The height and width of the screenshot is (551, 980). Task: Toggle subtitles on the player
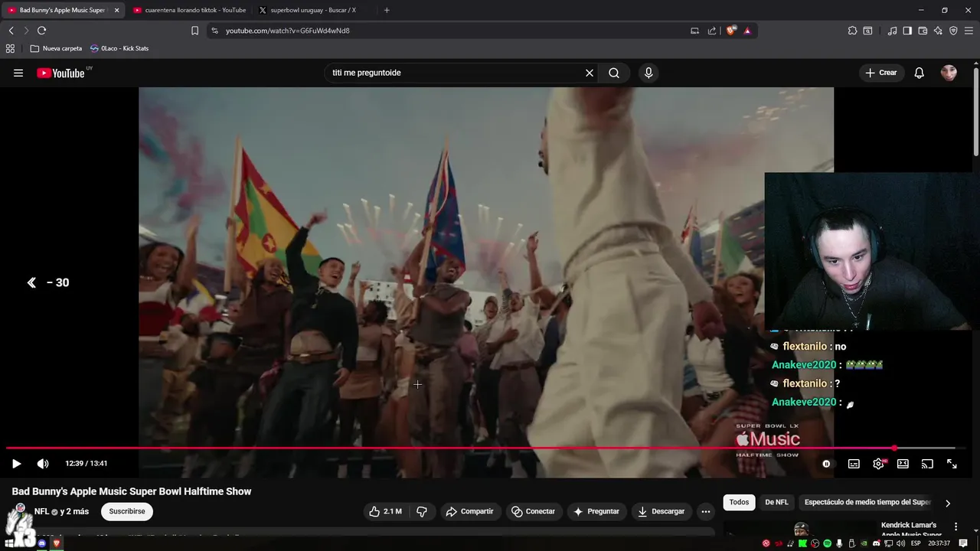pyautogui.click(x=854, y=464)
